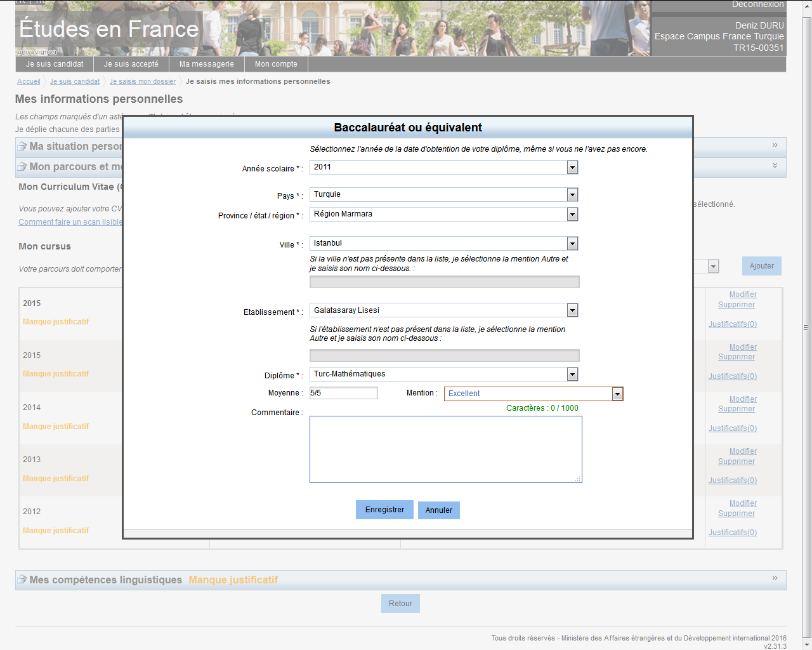Click Modifier for the second 2015 entry

743,347
